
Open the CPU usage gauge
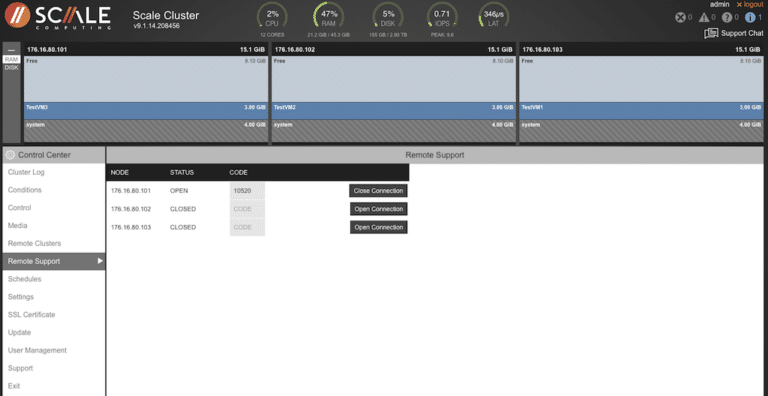[272, 18]
